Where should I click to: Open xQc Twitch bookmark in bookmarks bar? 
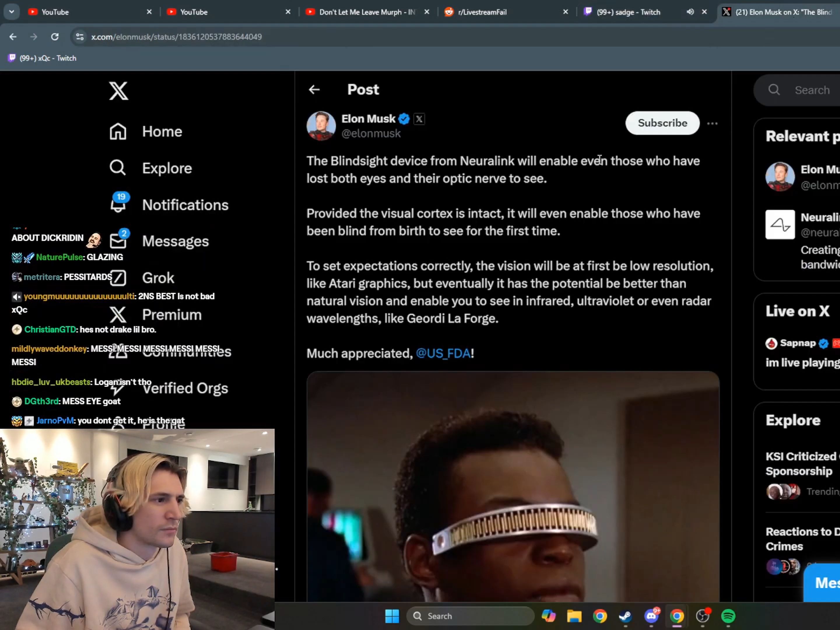point(43,58)
